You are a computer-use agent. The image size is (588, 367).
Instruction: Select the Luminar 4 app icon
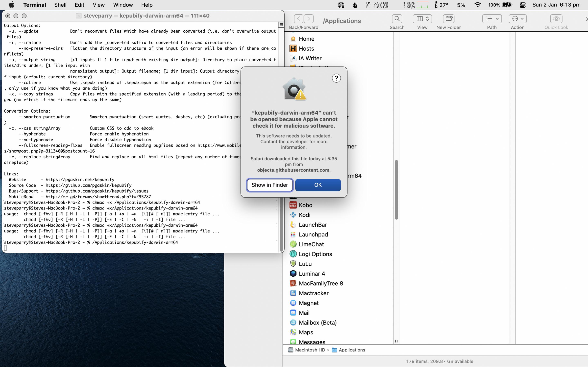pos(293,274)
